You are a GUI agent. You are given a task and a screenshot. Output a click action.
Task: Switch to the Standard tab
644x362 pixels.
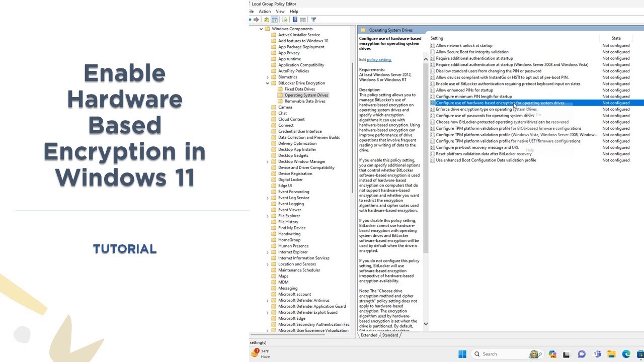(390, 335)
